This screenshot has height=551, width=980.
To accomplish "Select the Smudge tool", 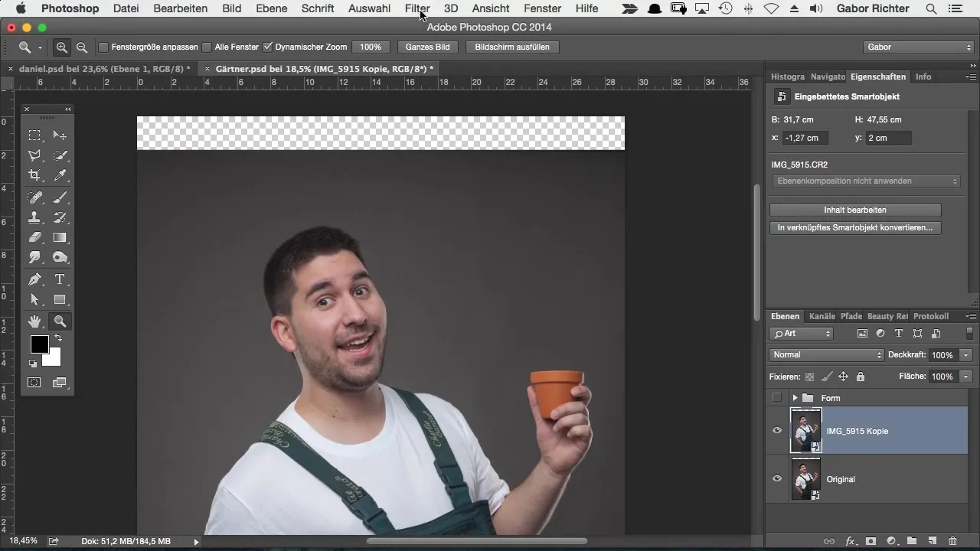I will pos(34,257).
